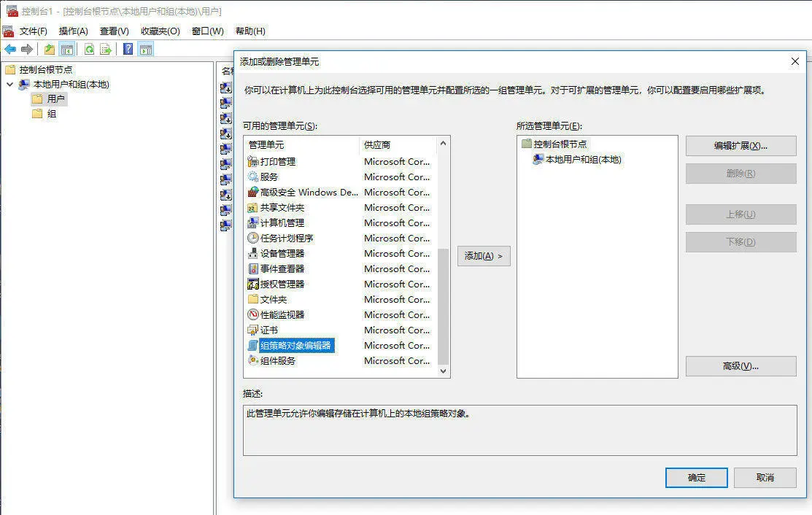Click the 添加(A) > button
Screen dimensions: 812x515
(484, 256)
